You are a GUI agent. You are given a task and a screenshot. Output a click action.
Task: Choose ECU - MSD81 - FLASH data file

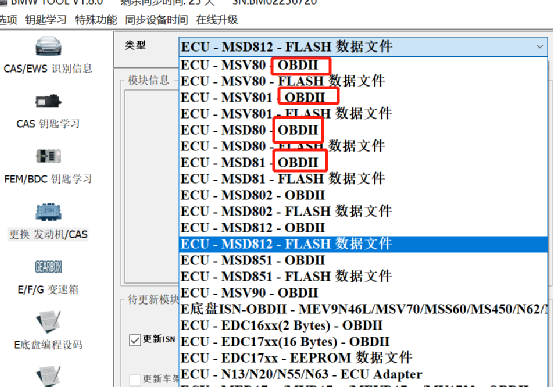(x=363, y=179)
